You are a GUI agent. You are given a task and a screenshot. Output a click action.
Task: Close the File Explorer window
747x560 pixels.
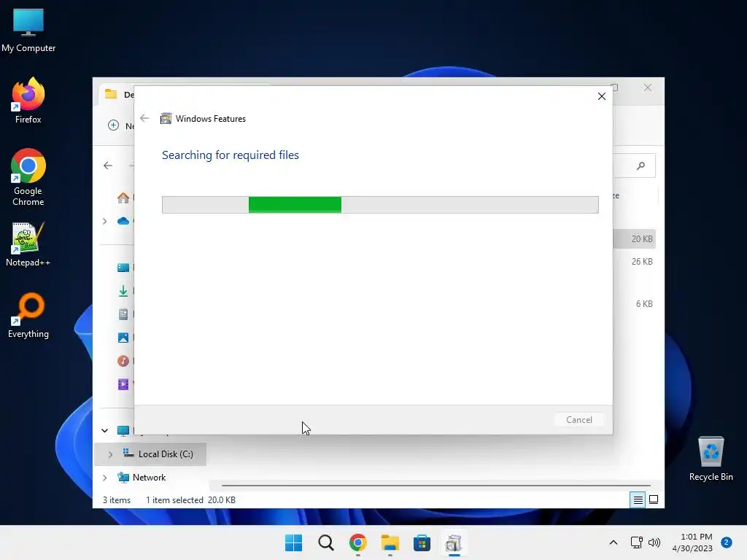tap(648, 87)
